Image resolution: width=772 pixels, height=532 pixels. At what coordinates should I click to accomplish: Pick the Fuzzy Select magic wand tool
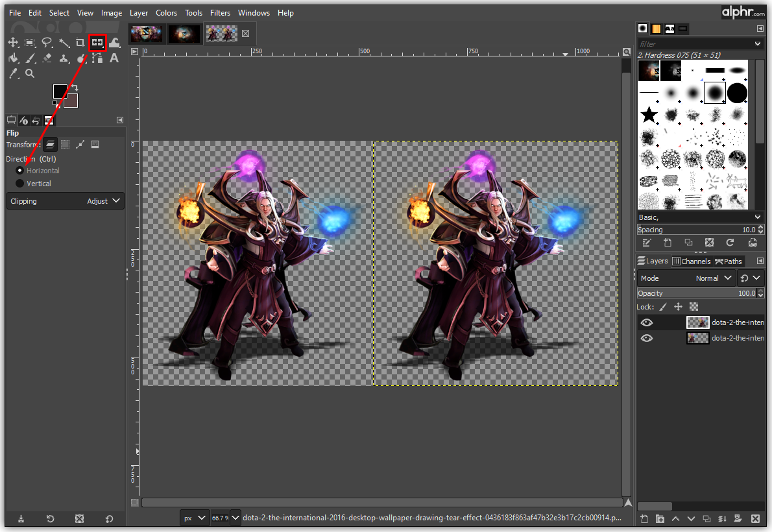(x=64, y=43)
